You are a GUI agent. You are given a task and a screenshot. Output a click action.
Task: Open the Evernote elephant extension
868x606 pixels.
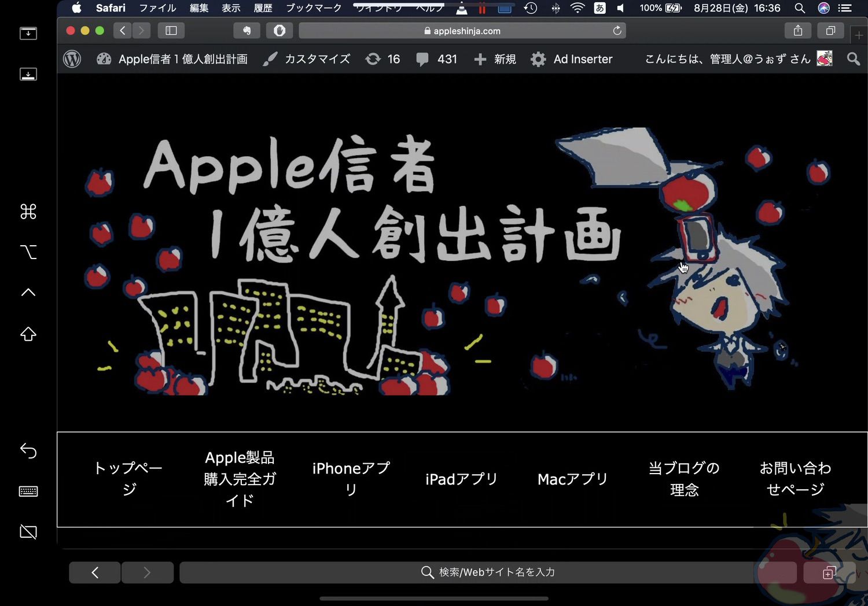[x=247, y=31]
